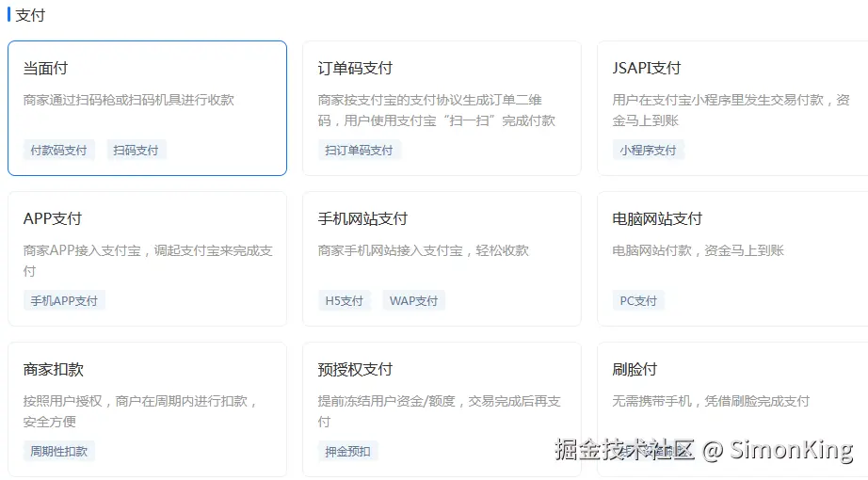868x480 pixels.
Task: Open the 电脑网站支付 card
Action: pyautogui.click(x=732, y=259)
